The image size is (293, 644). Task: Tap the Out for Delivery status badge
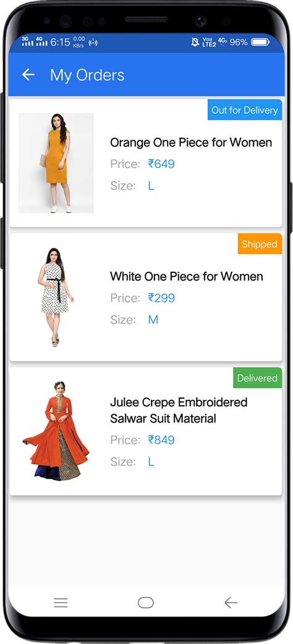245,109
